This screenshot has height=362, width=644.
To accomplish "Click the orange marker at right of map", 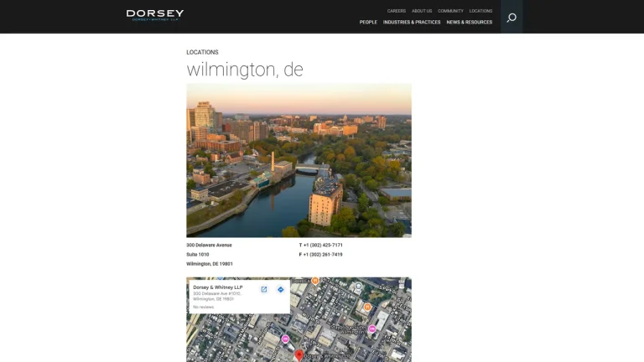I will pyautogui.click(x=367, y=307).
